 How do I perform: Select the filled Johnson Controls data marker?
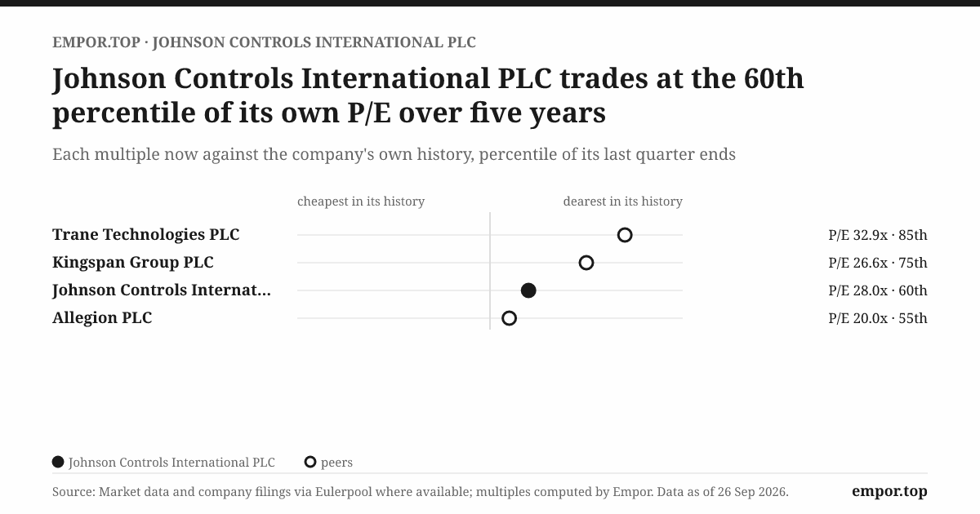528,290
